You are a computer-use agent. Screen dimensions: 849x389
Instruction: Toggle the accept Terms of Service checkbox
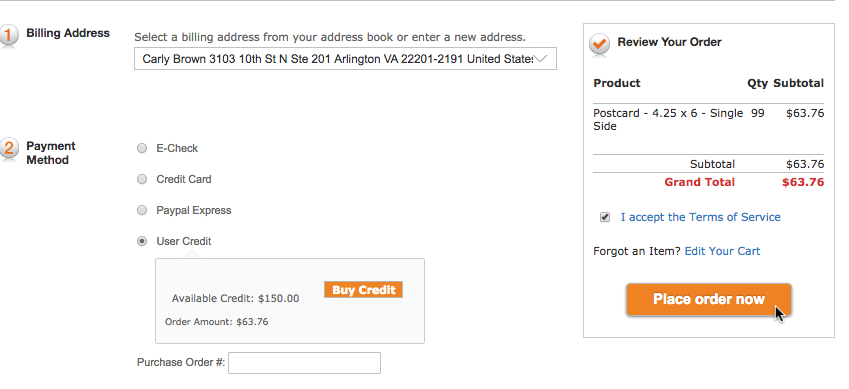(605, 217)
